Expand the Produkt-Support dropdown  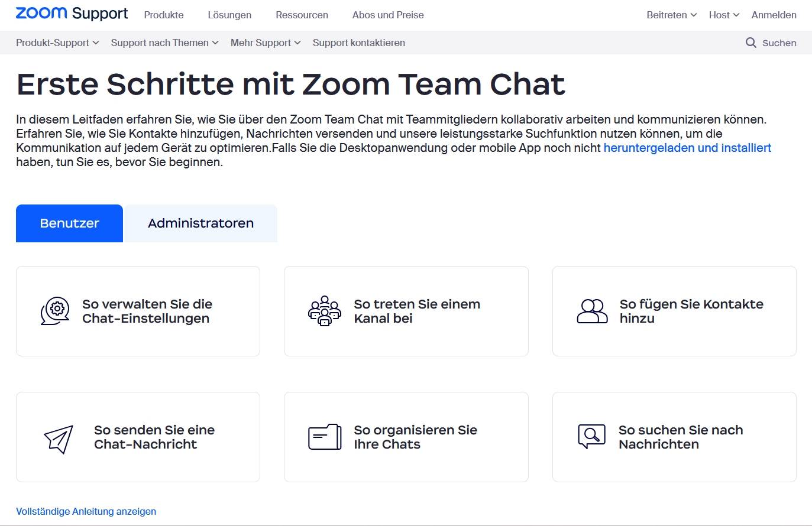[57, 43]
